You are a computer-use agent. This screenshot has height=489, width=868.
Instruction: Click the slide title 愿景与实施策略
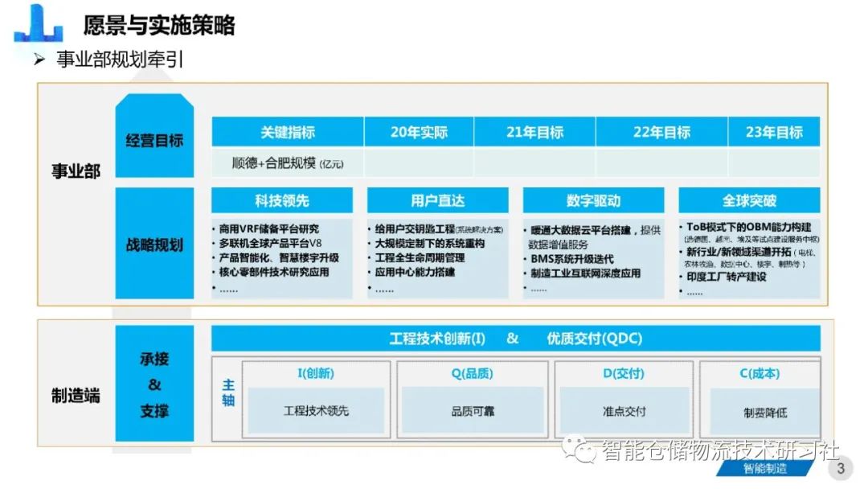click(x=159, y=25)
